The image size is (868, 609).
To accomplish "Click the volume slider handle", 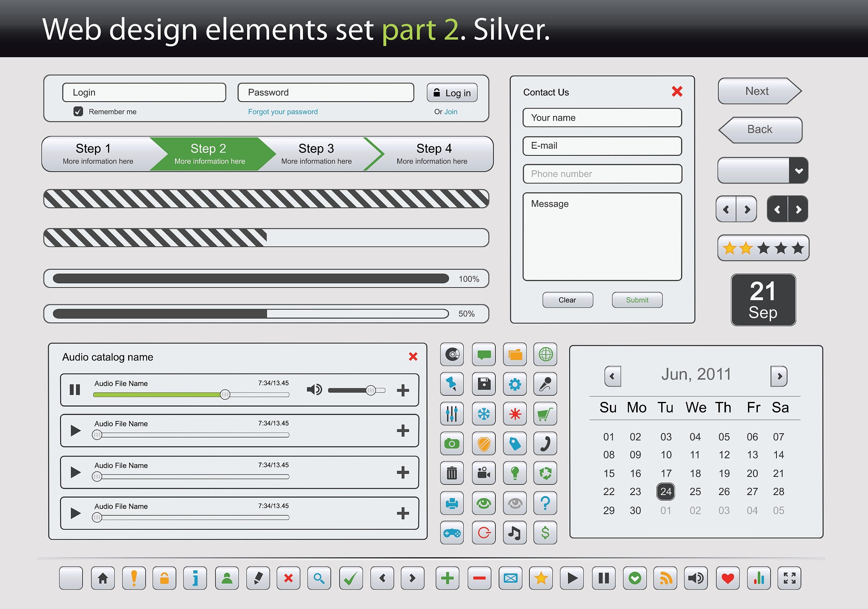I will coord(371,390).
